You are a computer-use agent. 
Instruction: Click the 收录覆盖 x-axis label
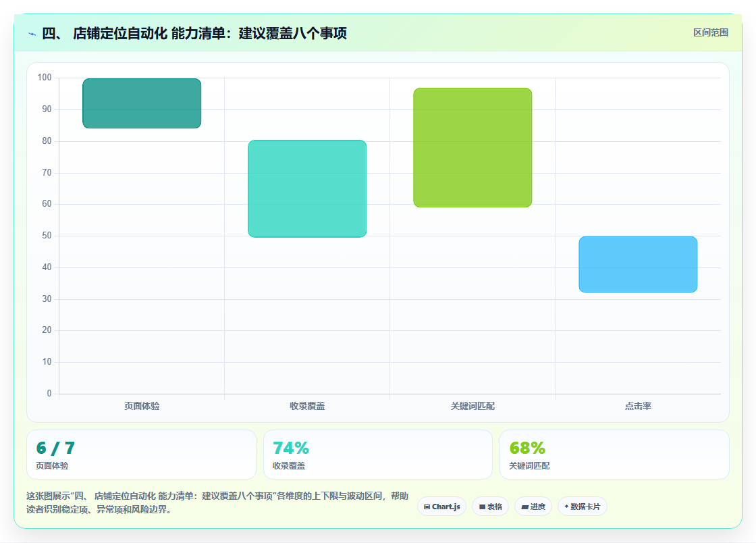click(x=307, y=406)
